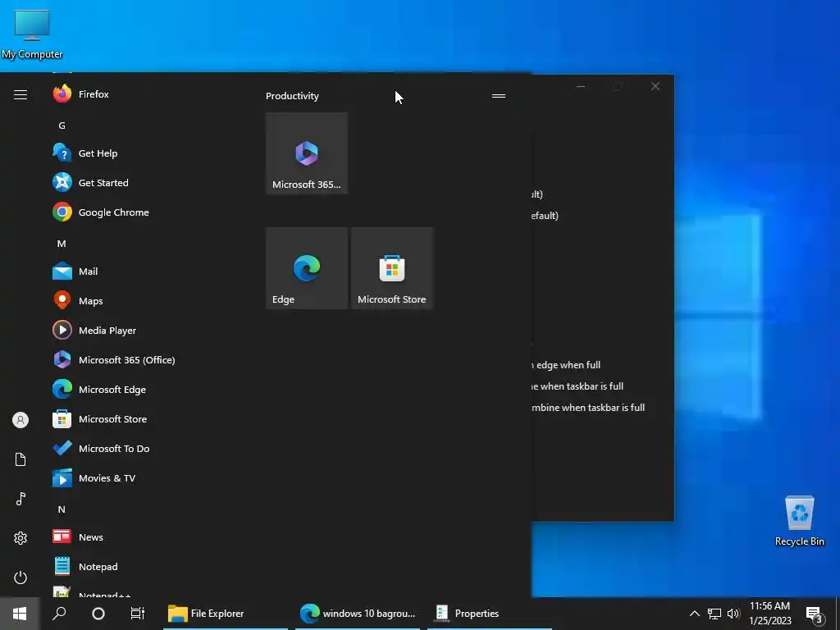Image resolution: width=840 pixels, height=630 pixels.
Task: Open Task View on taskbar
Action: pyautogui.click(x=138, y=614)
